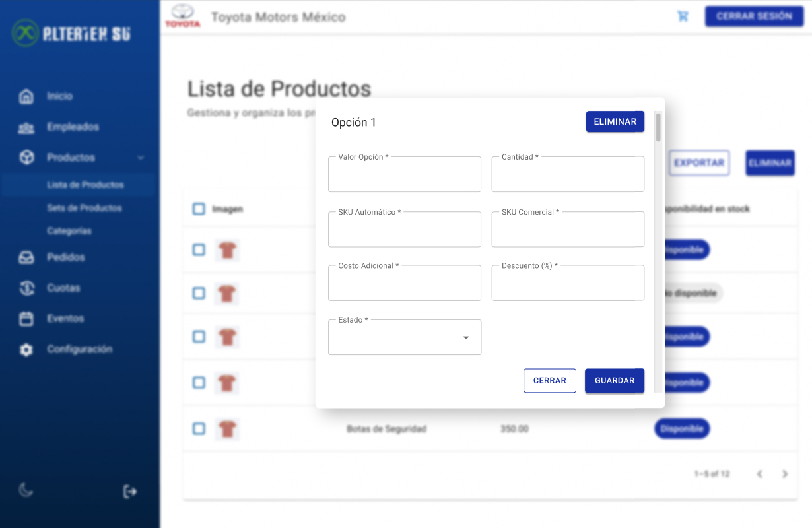Open the Inicio home icon
812x528 pixels.
click(26, 96)
